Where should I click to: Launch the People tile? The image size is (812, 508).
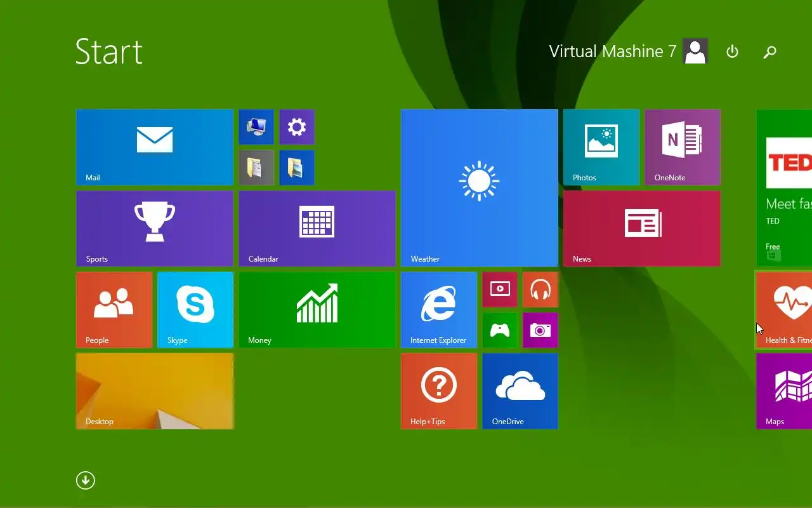coord(114,310)
